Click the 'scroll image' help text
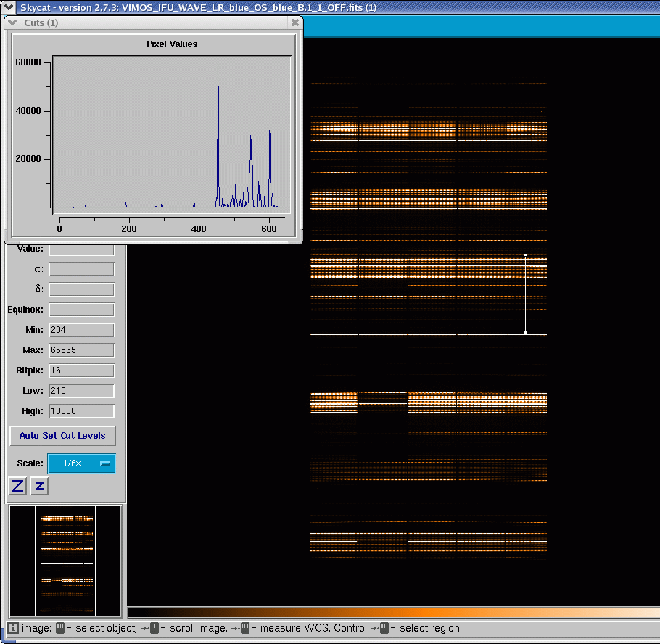The width and height of the screenshot is (660, 644). click(198, 629)
